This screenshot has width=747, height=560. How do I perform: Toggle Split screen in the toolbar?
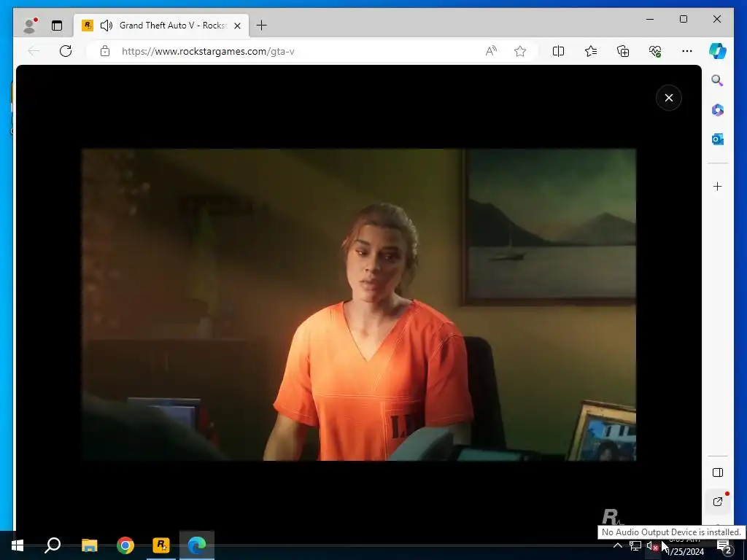point(558,51)
